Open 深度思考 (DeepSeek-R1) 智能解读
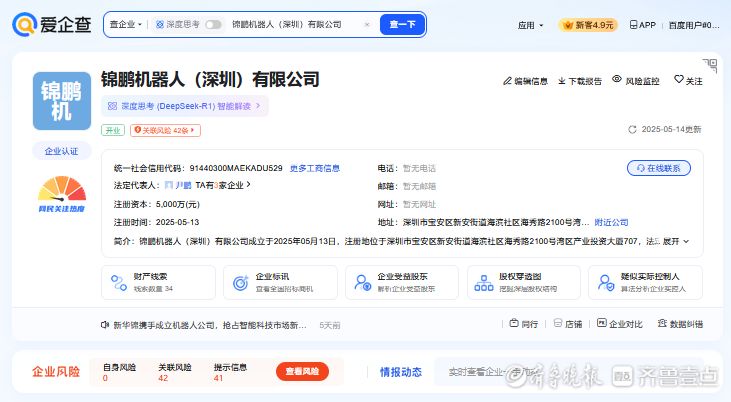The image size is (731, 402). coord(185,106)
